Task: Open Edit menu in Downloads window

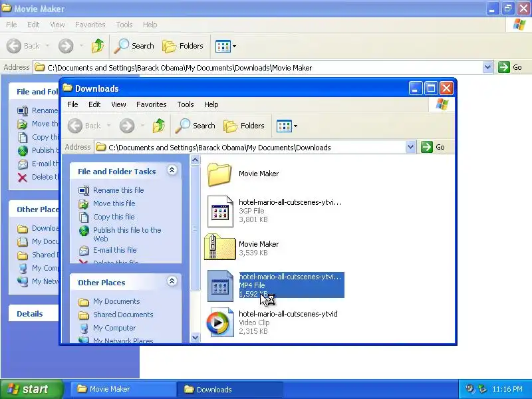Action: point(94,104)
